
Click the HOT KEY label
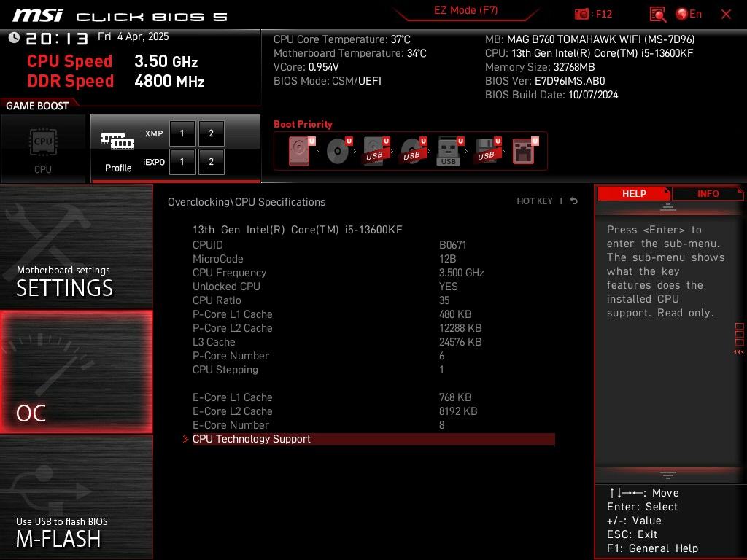click(535, 201)
